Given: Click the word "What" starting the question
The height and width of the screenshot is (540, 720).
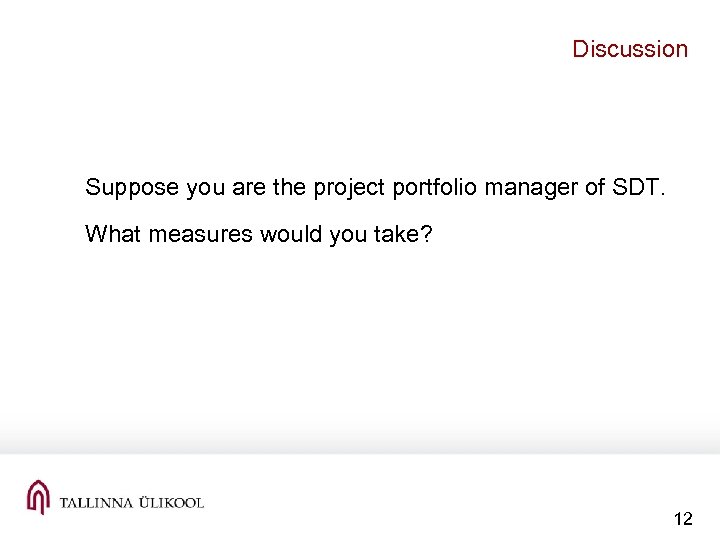Looking at the screenshot, I should (111, 235).
